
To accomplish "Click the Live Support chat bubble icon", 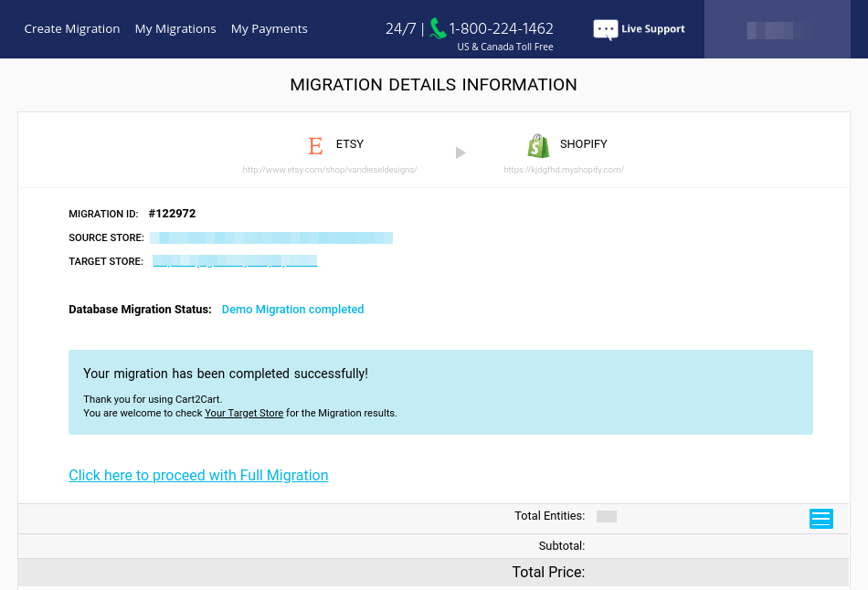I will coord(605,30).
